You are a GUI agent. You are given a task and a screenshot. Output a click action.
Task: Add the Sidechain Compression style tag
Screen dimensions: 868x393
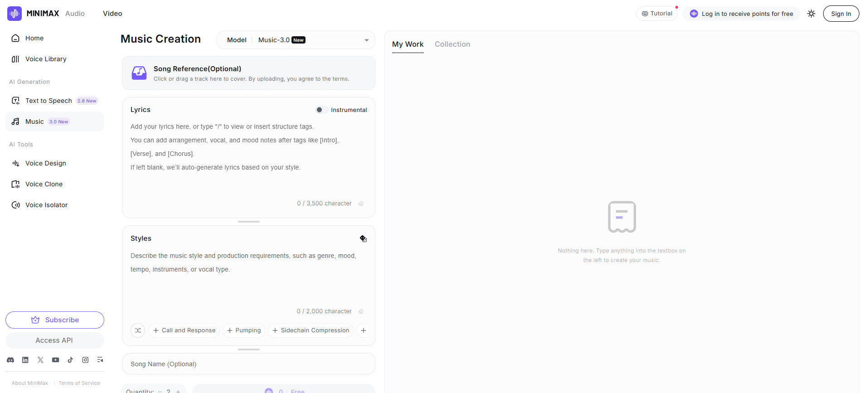click(310, 330)
